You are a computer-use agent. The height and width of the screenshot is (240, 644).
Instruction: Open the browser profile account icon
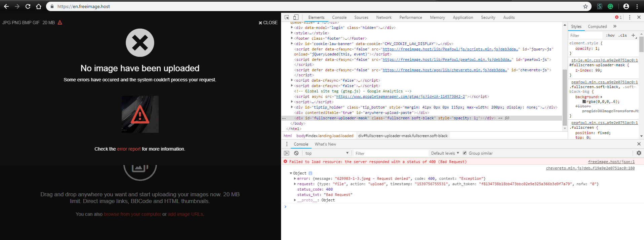pyautogui.click(x=626, y=6)
